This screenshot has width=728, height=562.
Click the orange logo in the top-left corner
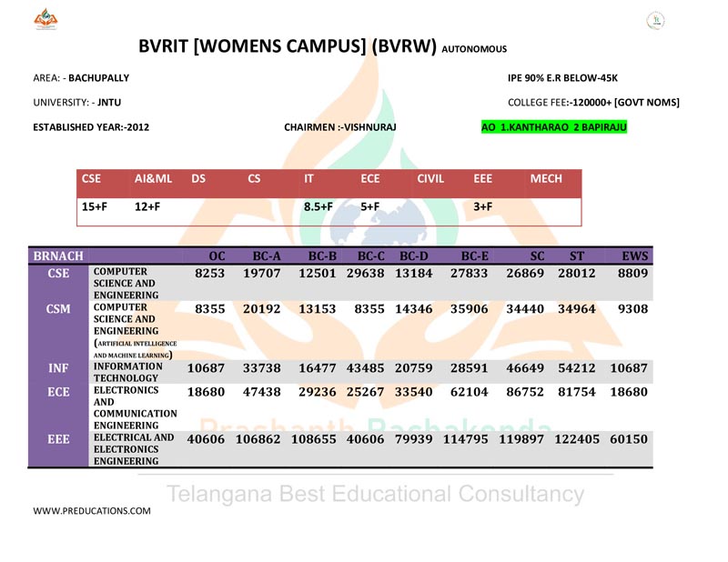coord(45,19)
